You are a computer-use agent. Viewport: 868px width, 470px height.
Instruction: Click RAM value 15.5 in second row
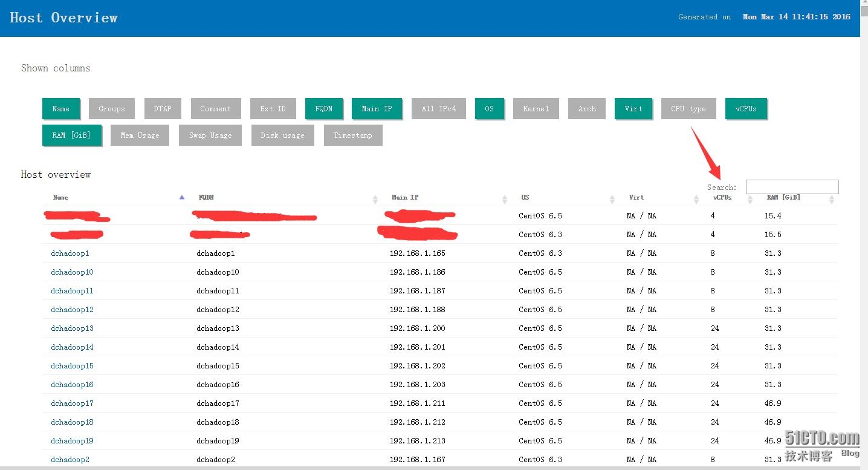772,234
